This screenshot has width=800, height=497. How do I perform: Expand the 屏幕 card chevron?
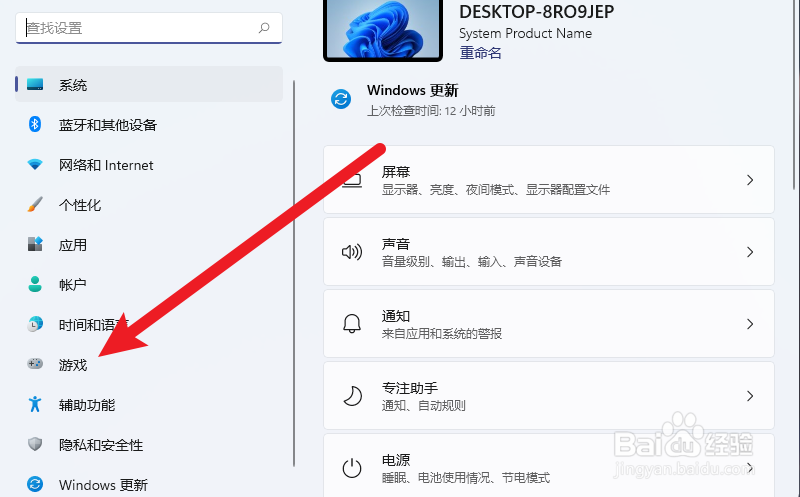click(x=750, y=180)
